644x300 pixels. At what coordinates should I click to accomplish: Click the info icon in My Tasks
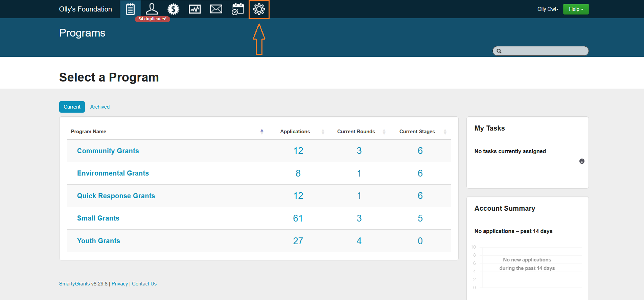tap(582, 161)
